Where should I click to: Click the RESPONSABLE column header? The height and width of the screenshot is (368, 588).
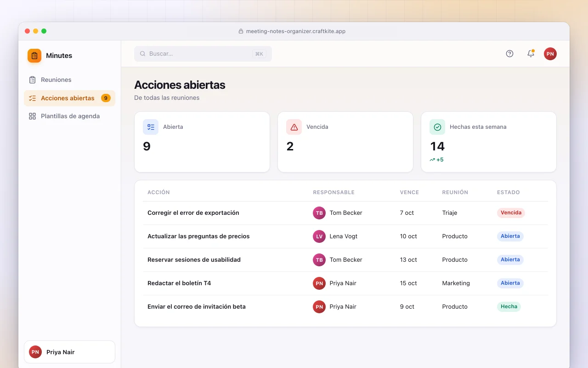point(334,192)
